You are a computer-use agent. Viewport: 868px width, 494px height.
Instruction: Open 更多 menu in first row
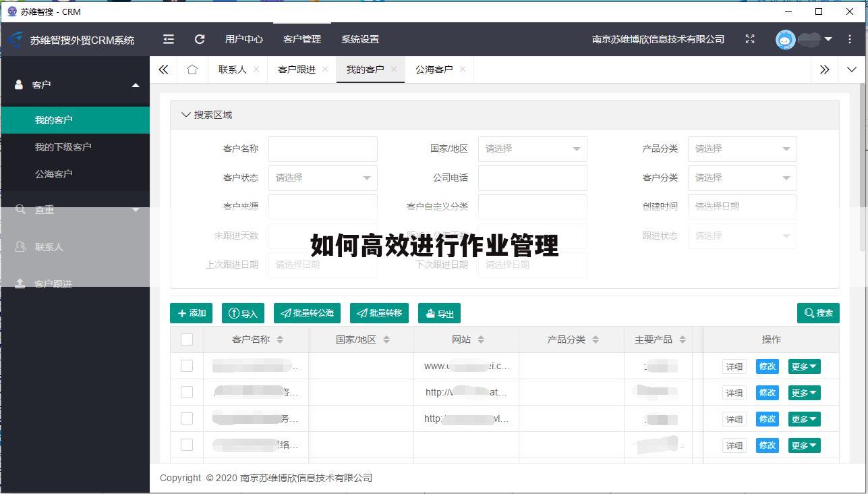tap(804, 366)
